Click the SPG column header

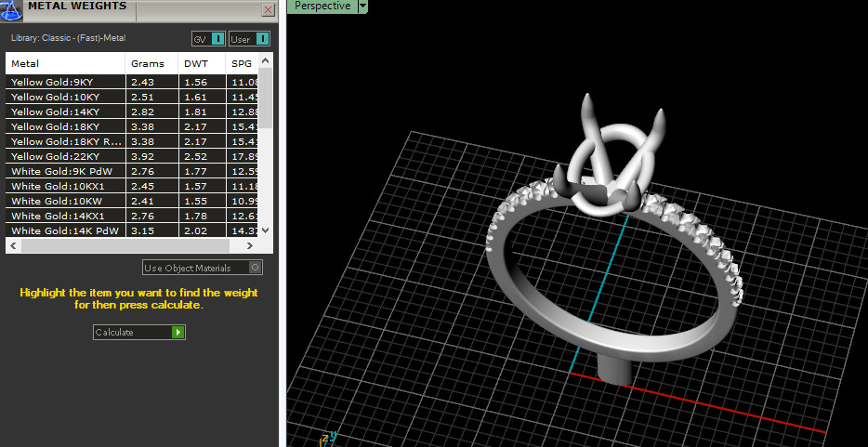[x=242, y=63]
